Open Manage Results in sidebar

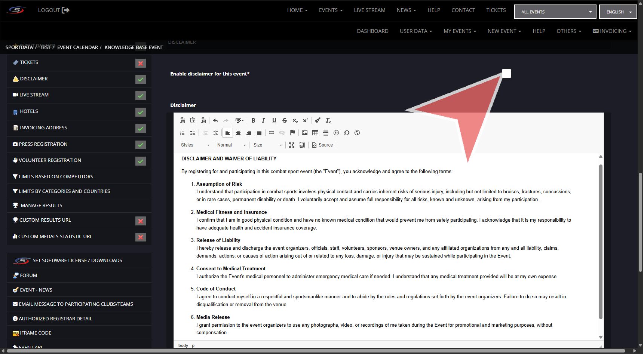point(42,206)
